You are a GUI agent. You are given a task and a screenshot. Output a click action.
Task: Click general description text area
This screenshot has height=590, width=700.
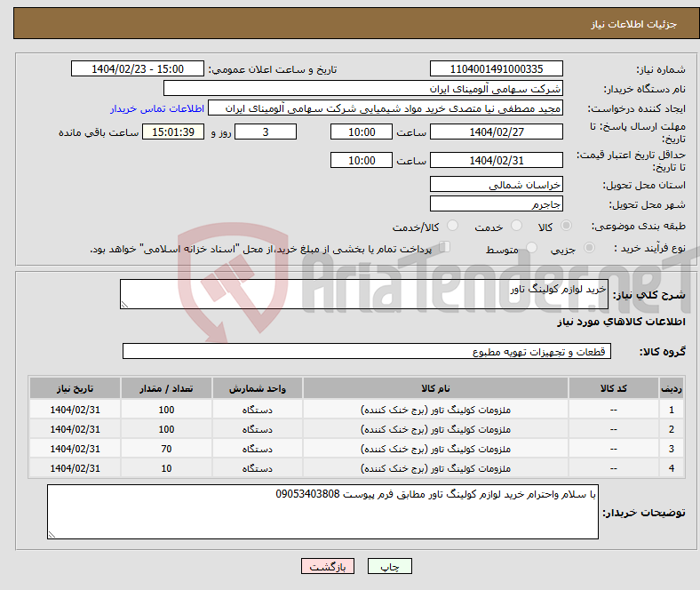point(364,294)
